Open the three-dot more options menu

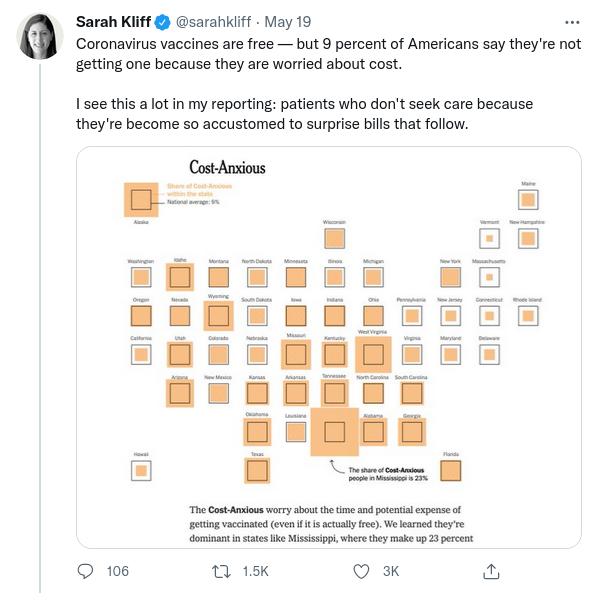(572, 22)
